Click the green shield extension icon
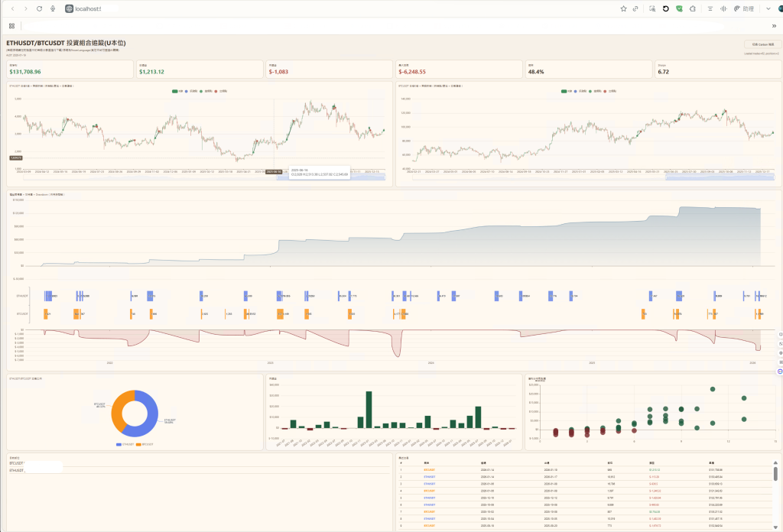 [x=679, y=8]
